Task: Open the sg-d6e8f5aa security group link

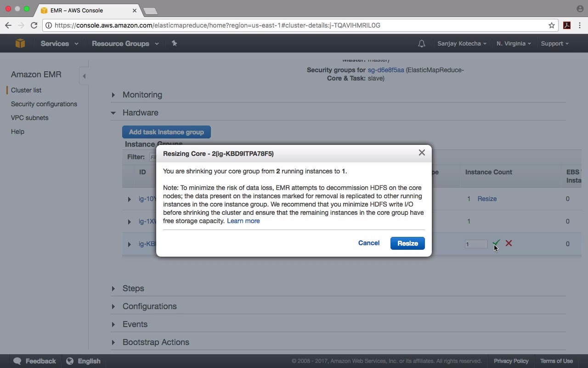Action: point(386,70)
